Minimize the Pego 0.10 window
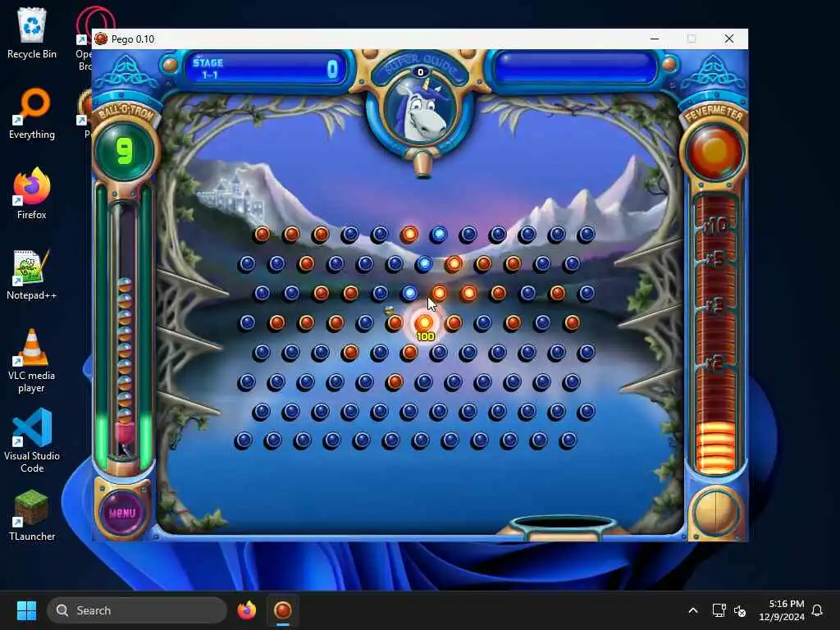Image resolution: width=840 pixels, height=630 pixels. pos(655,39)
